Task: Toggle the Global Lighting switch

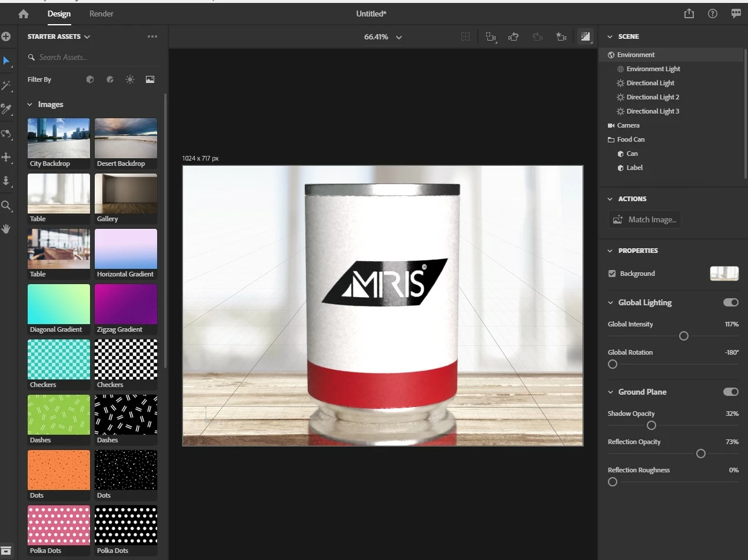Action: click(x=731, y=302)
